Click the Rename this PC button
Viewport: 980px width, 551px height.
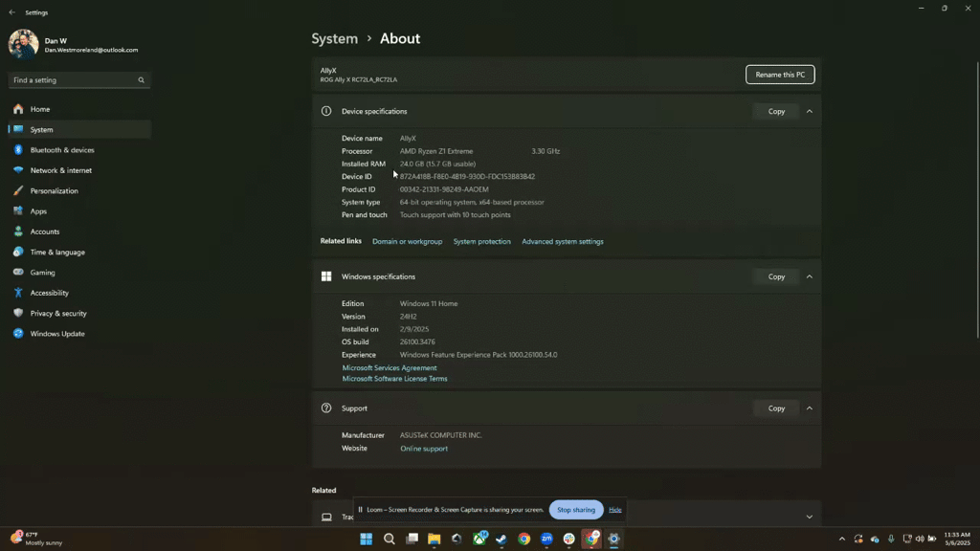pos(780,75)
